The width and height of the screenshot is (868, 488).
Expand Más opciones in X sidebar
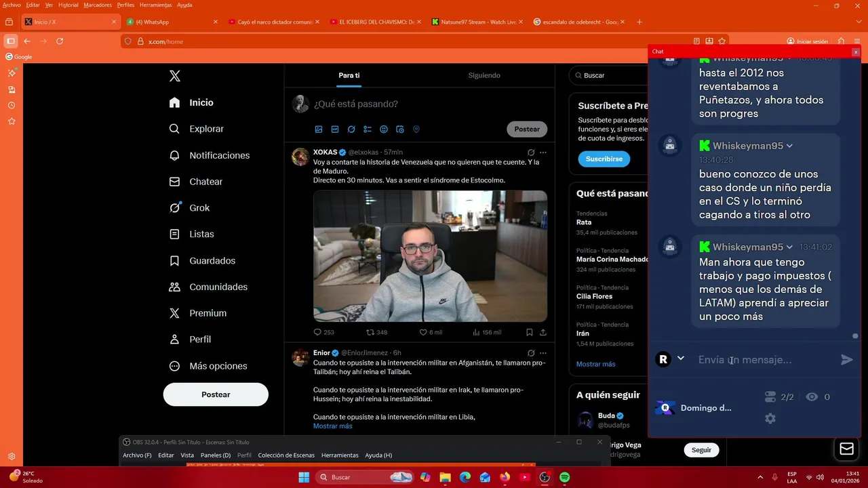pos(208,366)
